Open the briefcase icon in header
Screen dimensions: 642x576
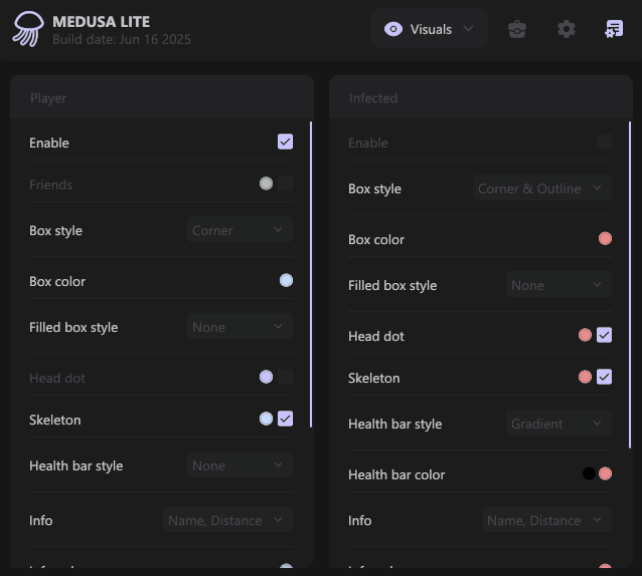click(517, 29)
